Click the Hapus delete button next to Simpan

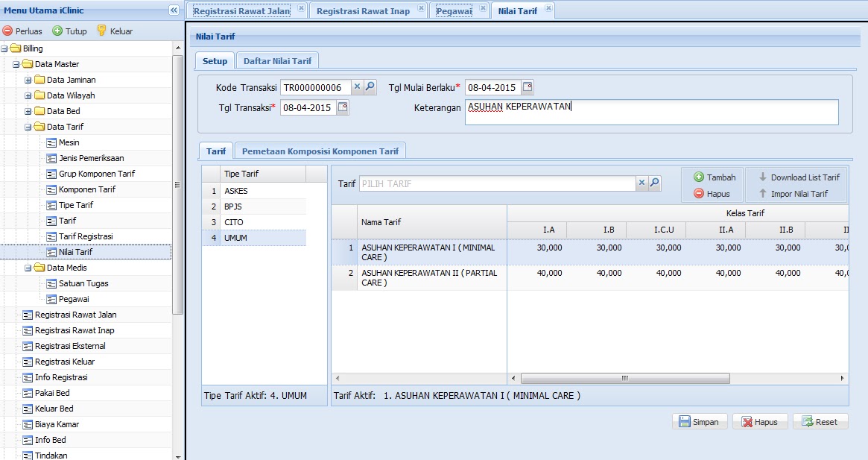pyautogui.click(x=759, y=422)
